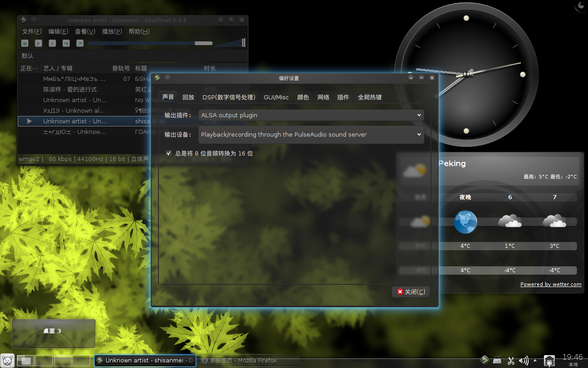
Task: Select the 陈淑桦 - 爱的进行式 track row
Action: 85,90
